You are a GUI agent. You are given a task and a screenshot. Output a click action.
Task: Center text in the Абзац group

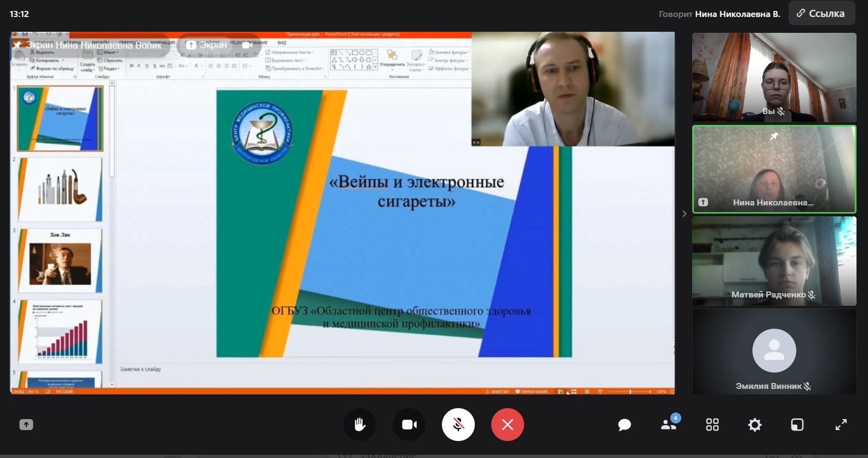219,66
